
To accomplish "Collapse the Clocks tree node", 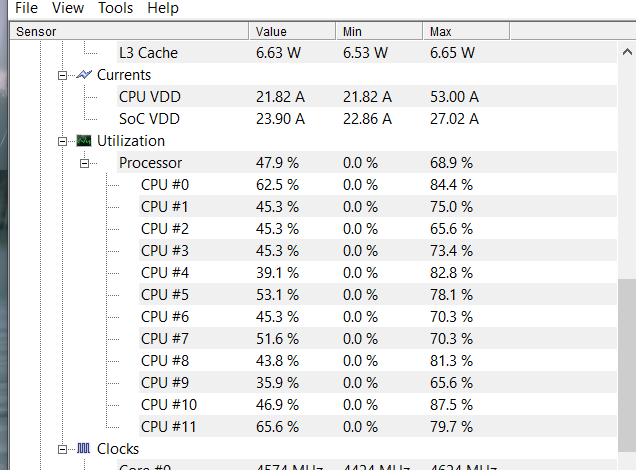I will (63, 449).
